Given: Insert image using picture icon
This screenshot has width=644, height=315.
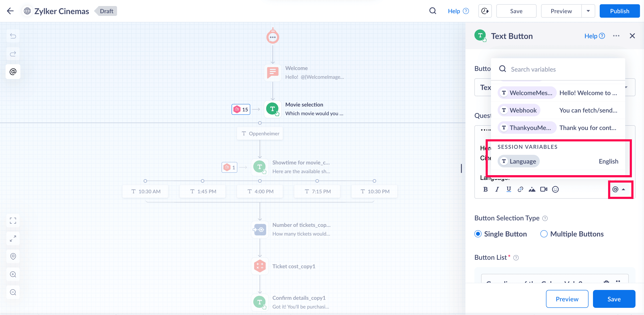Looking at the screenshot, I should pos(532,189).
